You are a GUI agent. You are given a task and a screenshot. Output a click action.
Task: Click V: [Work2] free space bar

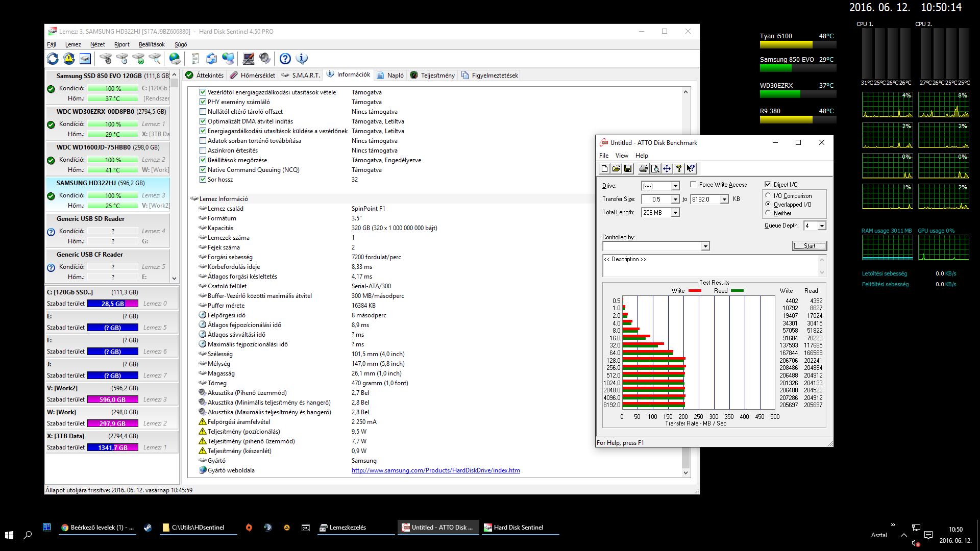[x=113, y=399]
